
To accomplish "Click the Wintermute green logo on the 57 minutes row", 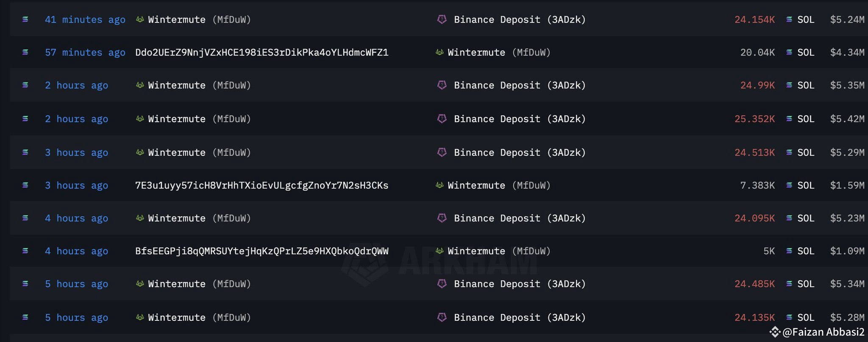I will coord(440,52).
